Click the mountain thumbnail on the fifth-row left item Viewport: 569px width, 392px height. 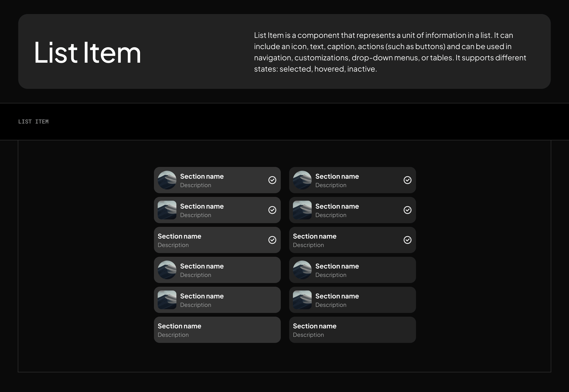point(167,300)
